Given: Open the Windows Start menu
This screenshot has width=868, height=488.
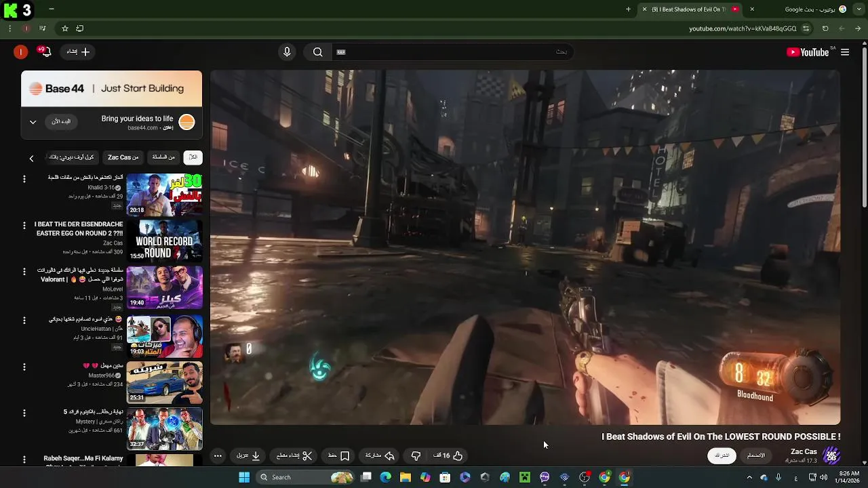Looking at the screenshot, I should pos(244,477).
